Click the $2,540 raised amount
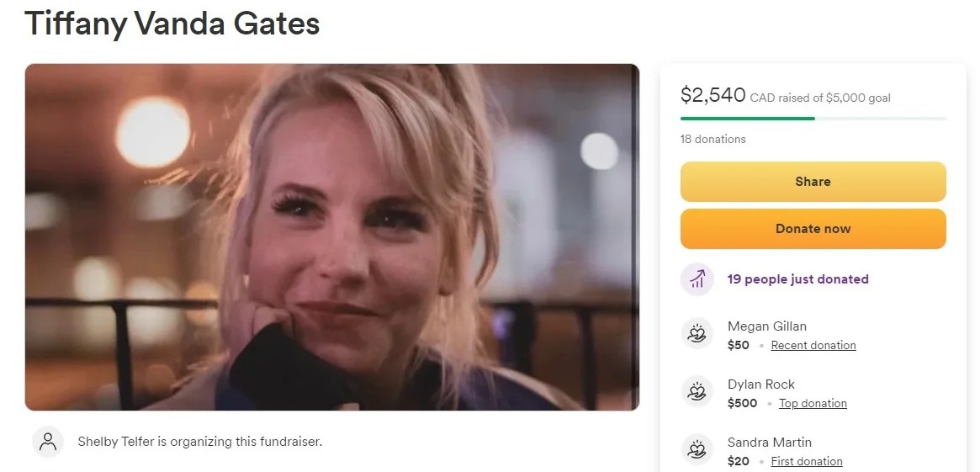Viewport: 980px width, 472px height. tap(713, 95)
